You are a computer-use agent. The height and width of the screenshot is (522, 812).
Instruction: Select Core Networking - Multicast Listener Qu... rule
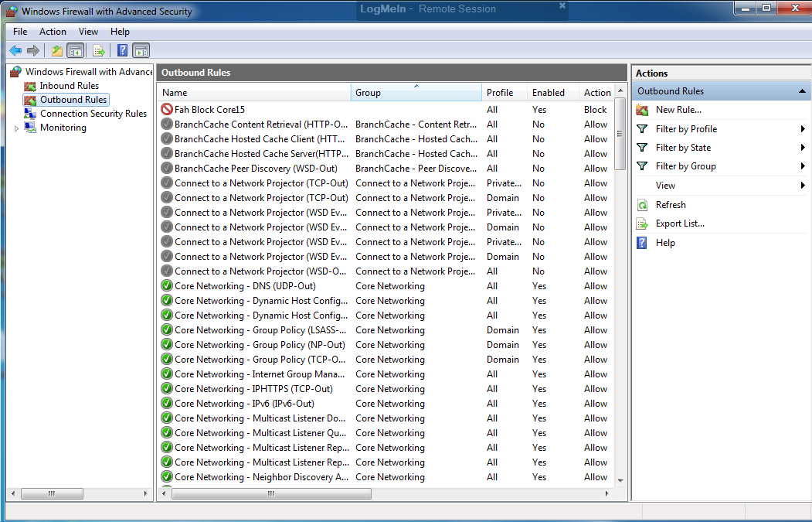point(260,433)
